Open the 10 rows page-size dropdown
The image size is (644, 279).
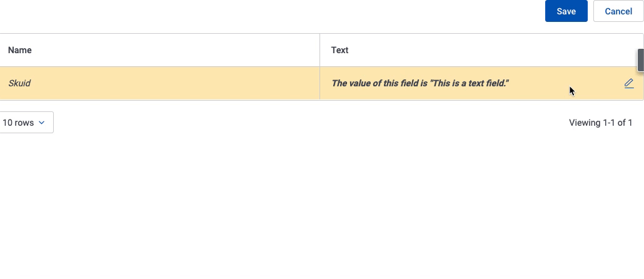(25, 123)
